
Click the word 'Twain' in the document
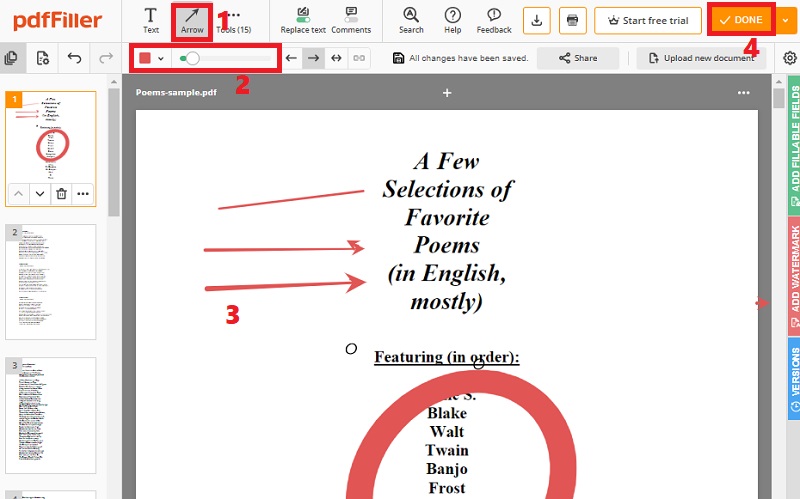(447, 450)
